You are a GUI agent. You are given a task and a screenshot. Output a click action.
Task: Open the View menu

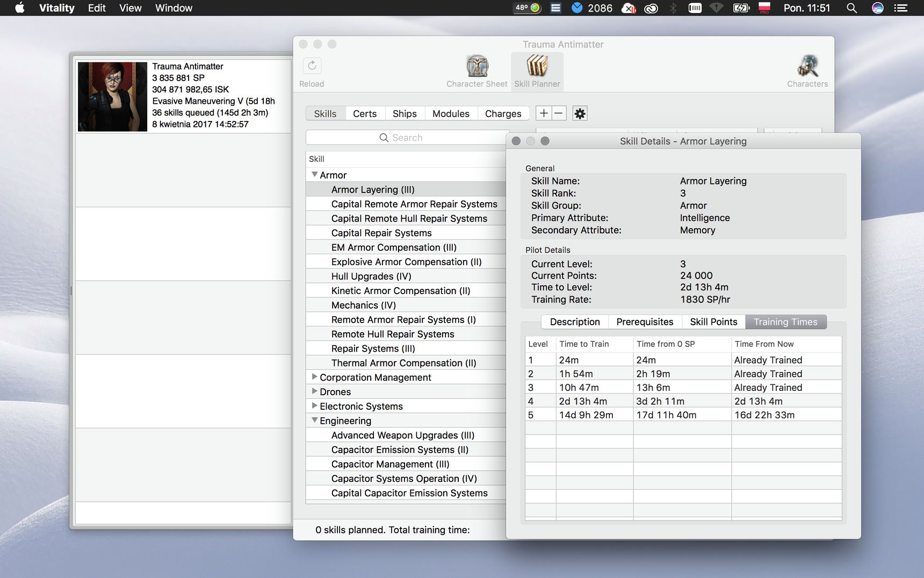coord(131,8)
